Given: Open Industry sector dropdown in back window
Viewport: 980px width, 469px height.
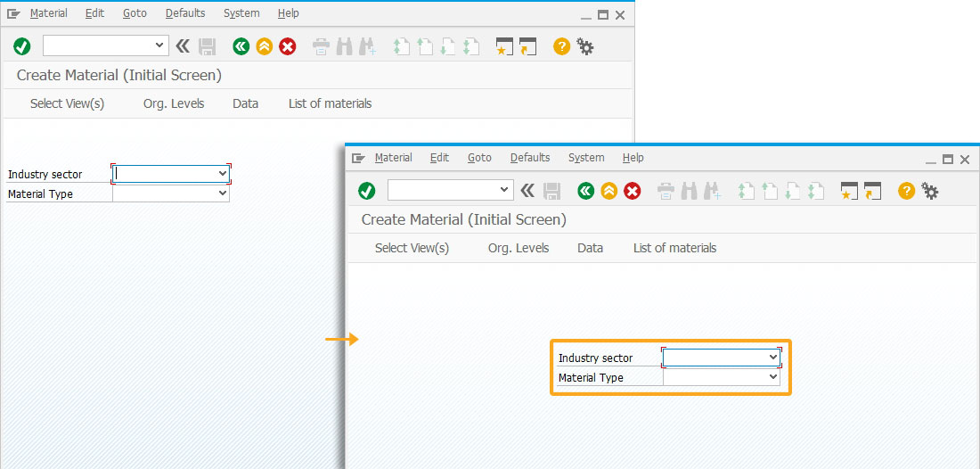Looking at the screenshot, I should pos(223,174).
